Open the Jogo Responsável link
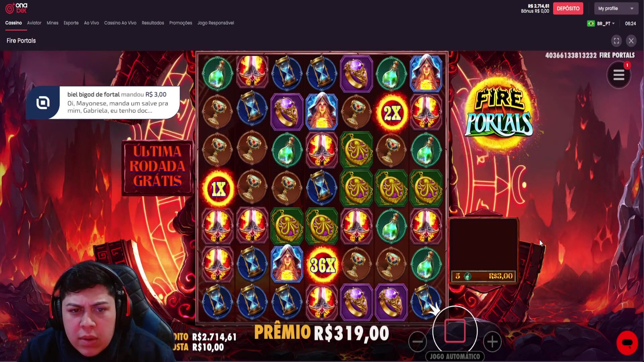Viewport: 644px width, 362px height. [x=216, y=23]
